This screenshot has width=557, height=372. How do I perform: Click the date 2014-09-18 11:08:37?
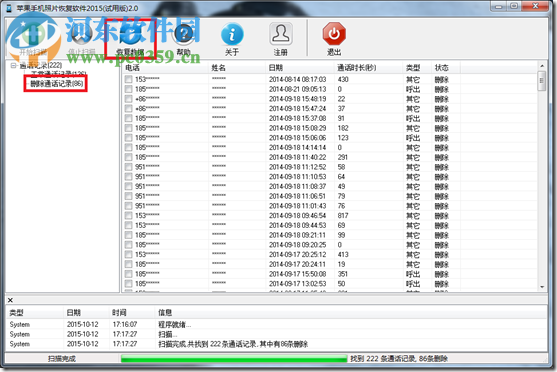pyautogui.click(x=297, y=187)
